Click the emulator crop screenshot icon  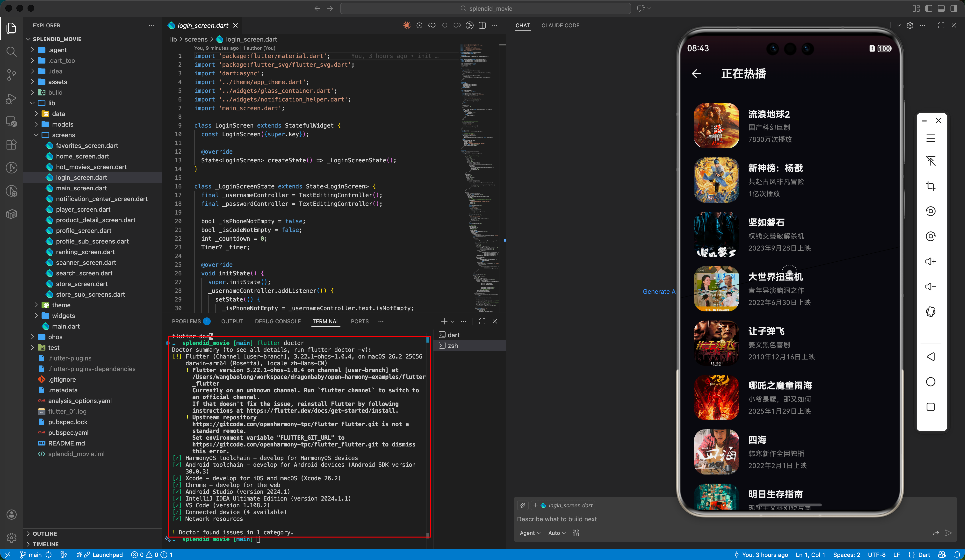tap(930, 186)
